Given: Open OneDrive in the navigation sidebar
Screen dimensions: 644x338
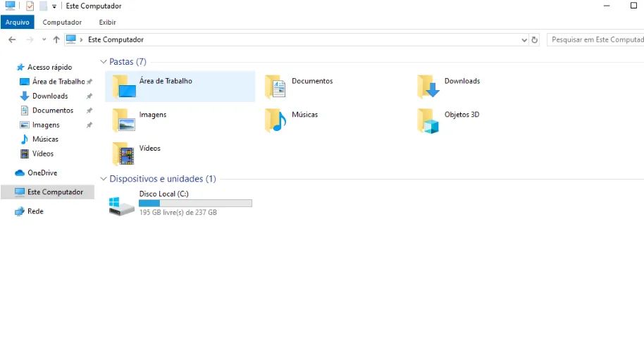Looking at the screenshot, I should click(42, 173).
